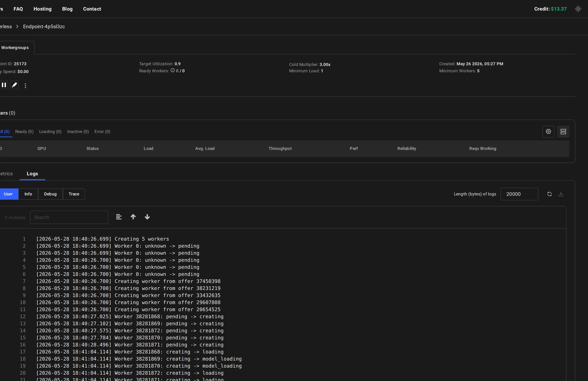This screenshot has width=588, height=381.
Task: Click log line 18 'Worker 38281869: creating -> model_loading'
Action: click(139, 359)
